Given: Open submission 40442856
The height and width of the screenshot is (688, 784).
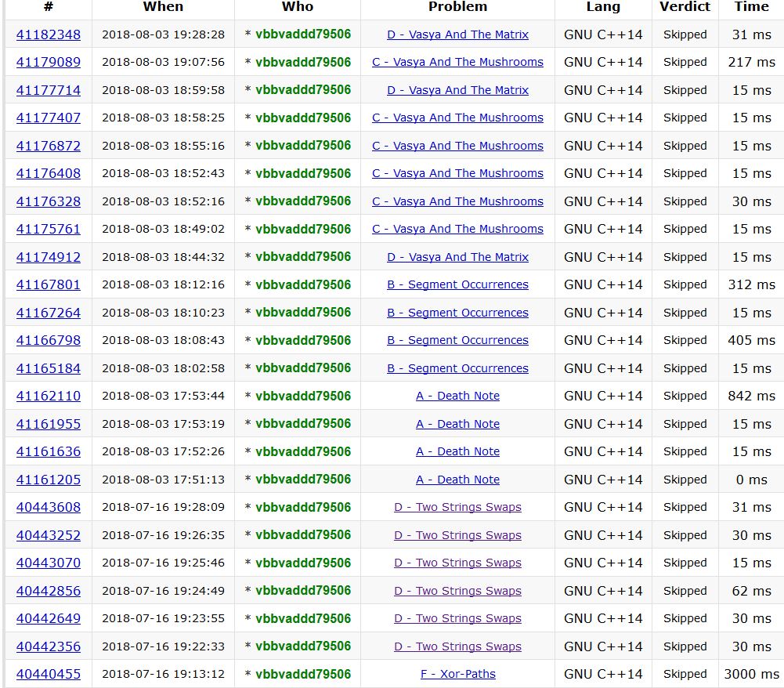Looking at the screenshot, I should 49,590.
